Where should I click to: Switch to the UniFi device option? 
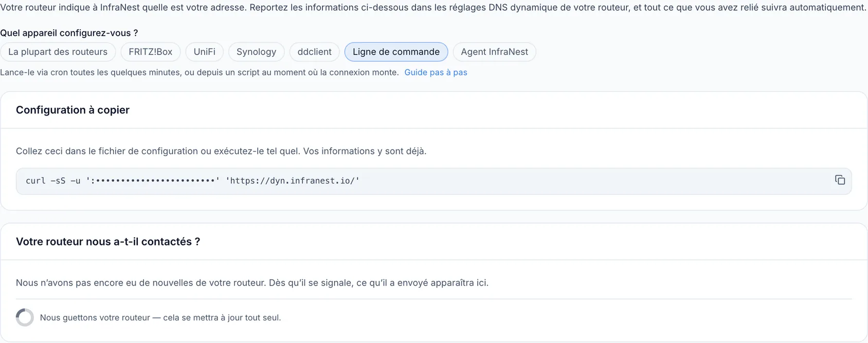pyautogui.click(x=205, y=52)
